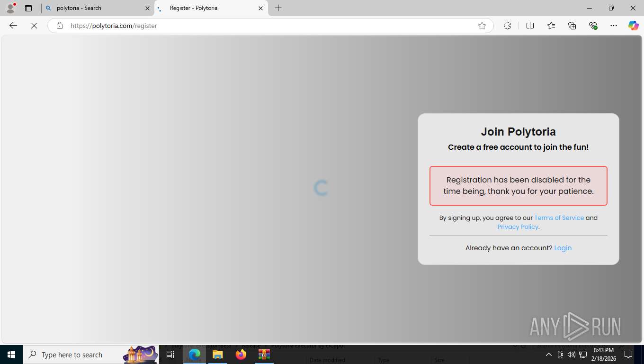Viewport: 644px width, 364px height.
Task: Open Microsoft Edge from the taskbar
Action: click(x=195, y=355)
